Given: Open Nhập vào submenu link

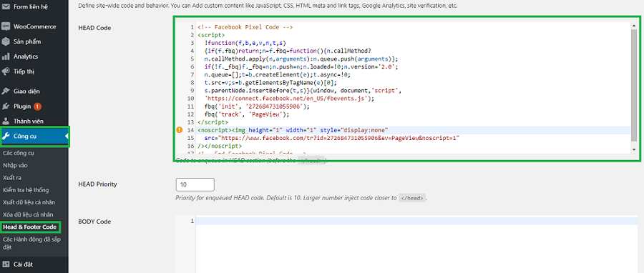Looking at the screenshot, I should [15, 165].
